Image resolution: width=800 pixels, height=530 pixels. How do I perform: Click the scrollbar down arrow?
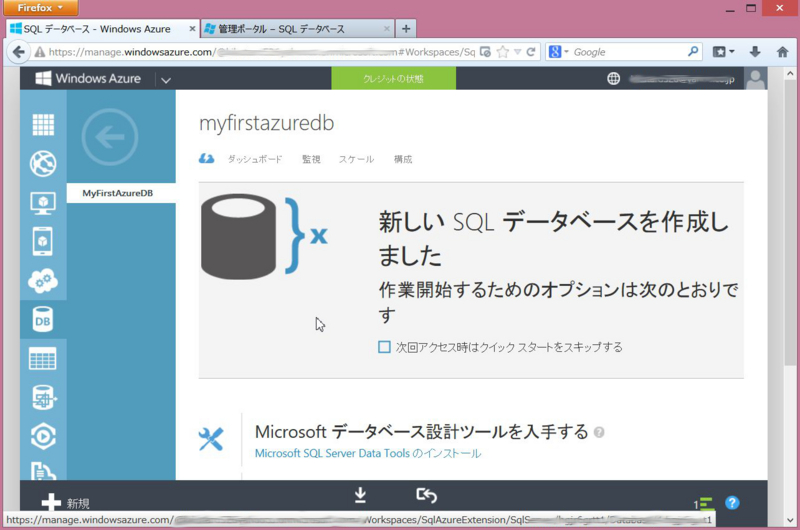790,520
